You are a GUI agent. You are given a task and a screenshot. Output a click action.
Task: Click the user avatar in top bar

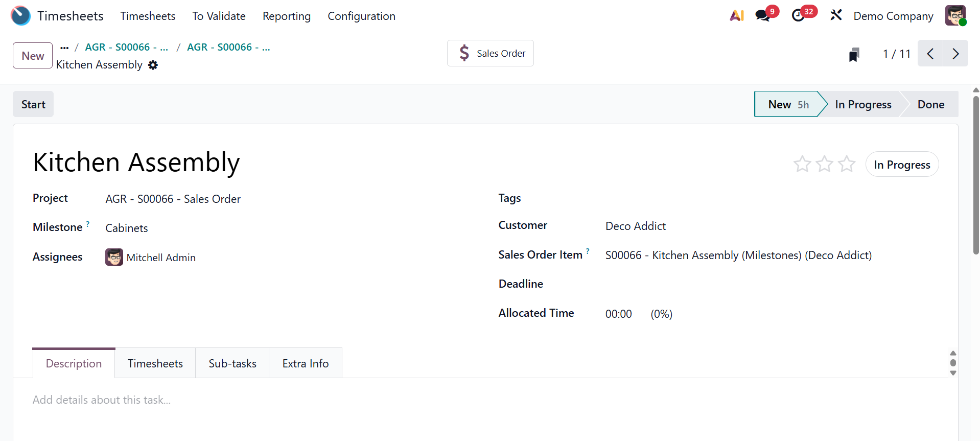click(x=955, y=16)
